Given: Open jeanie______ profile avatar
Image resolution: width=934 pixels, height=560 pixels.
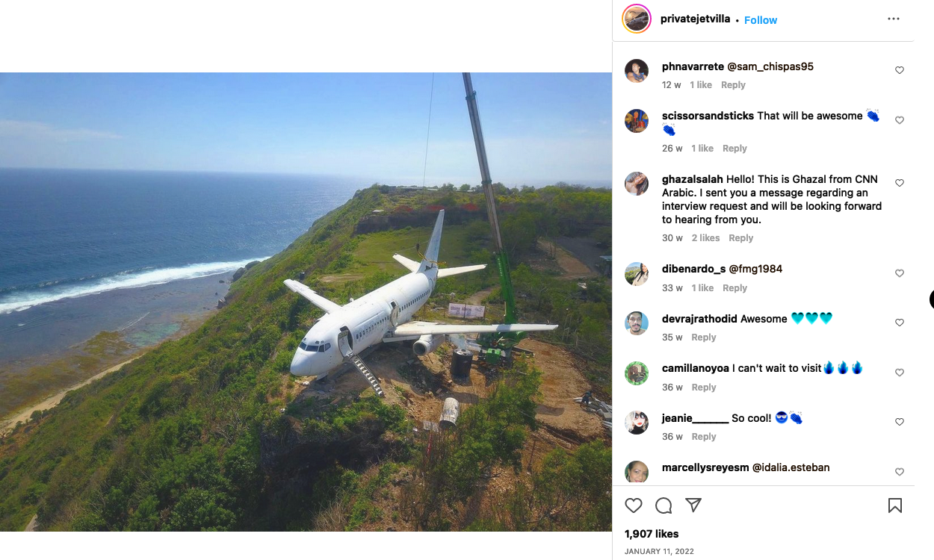Looking at the screenshot, I should click(637, 423).
